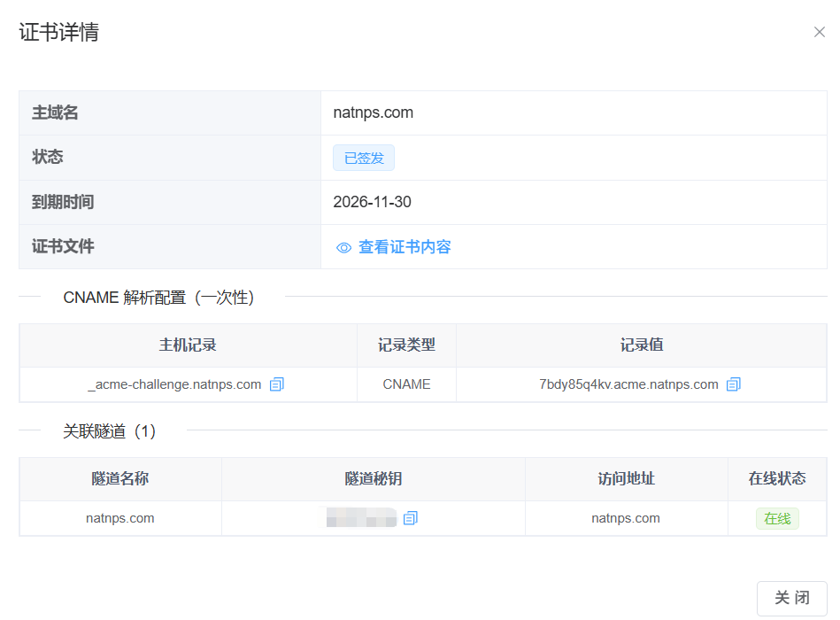Viewport: 840px width, 620px height.
Task: Click the eye icon beside 查看证书内容
Action: (343, 248)
